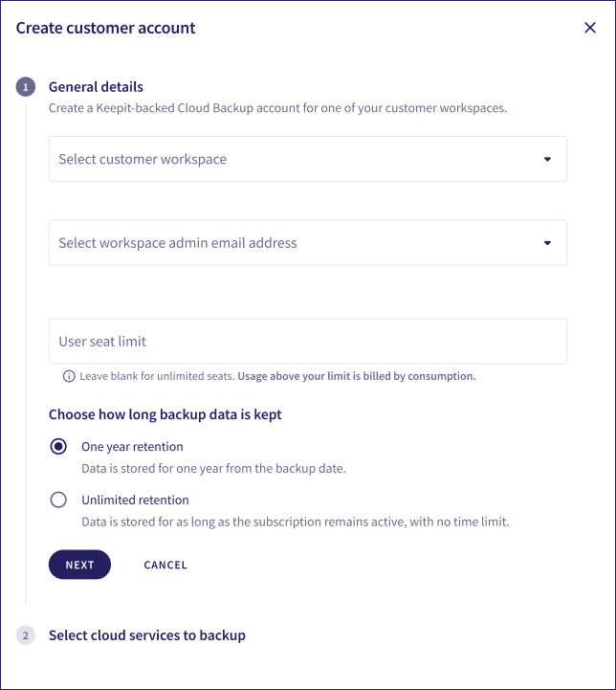Click the step 2 circle icon
The image size is (616, 690).
click(x=26, y=635)
